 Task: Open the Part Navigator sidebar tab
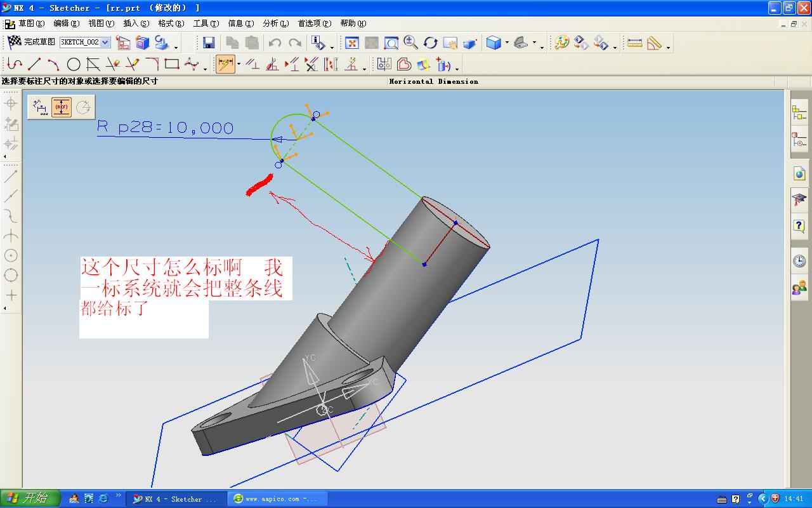coord(799,140)
